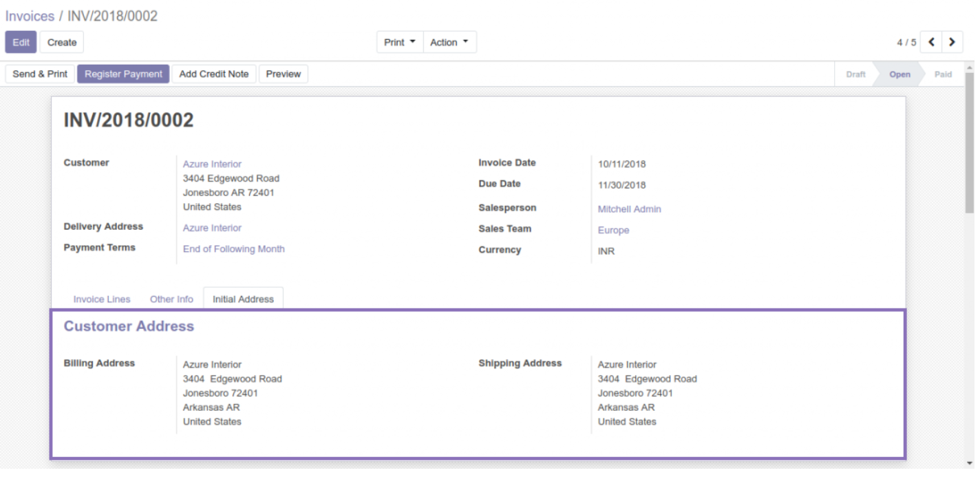This screenshot has width=980, height=477.
Task: Click the scrollbar down arrow
Action: [x=970, y=463]
